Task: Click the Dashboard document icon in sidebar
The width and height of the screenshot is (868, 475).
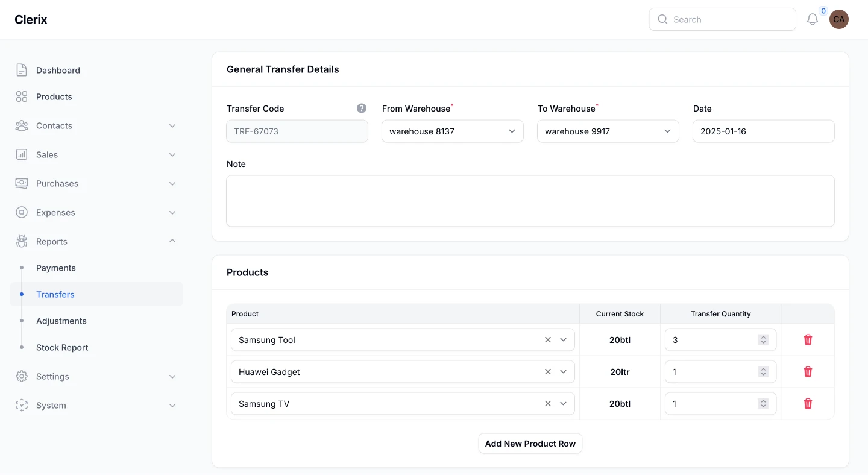Action: coord(22,70)
